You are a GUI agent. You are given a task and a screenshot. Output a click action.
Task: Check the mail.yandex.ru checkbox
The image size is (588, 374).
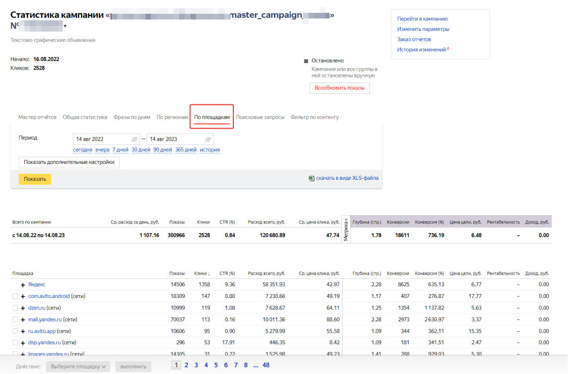[x=15, y=319]
